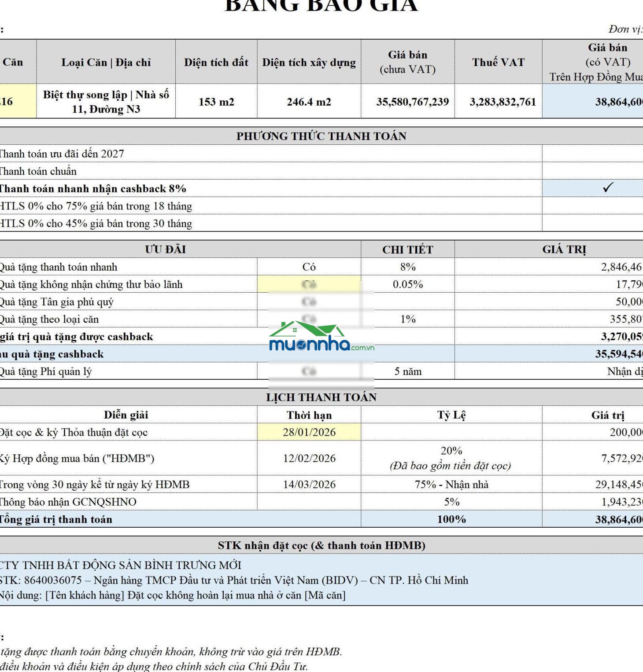
Task: Click the '153 m2' land area cell
Action: pos(216,102)
